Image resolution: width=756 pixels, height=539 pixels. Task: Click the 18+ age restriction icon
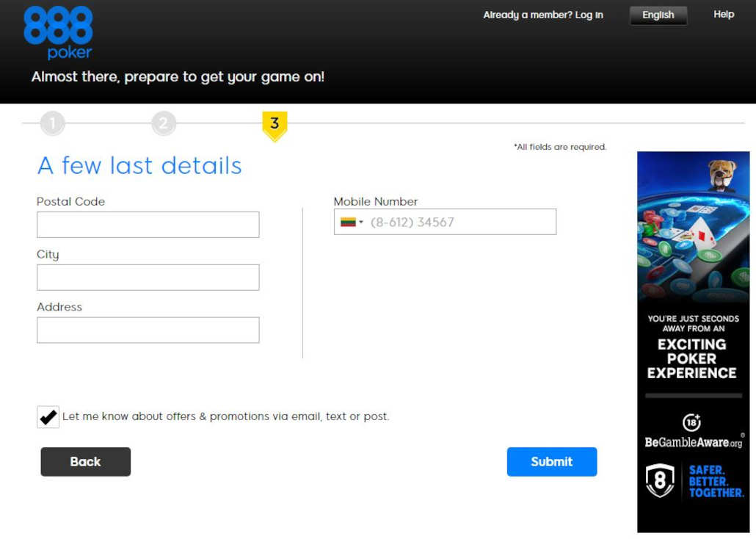click(x=692, y=422)
